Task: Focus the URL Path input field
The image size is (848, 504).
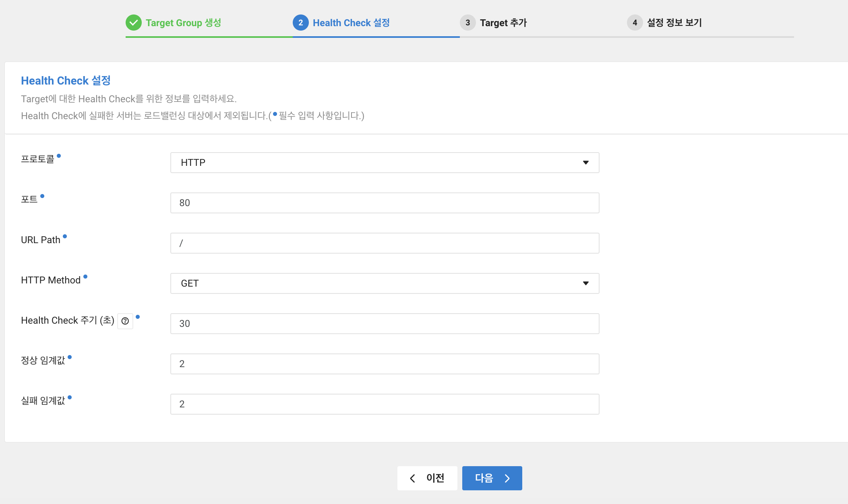Action: click(x=385, y=243)
